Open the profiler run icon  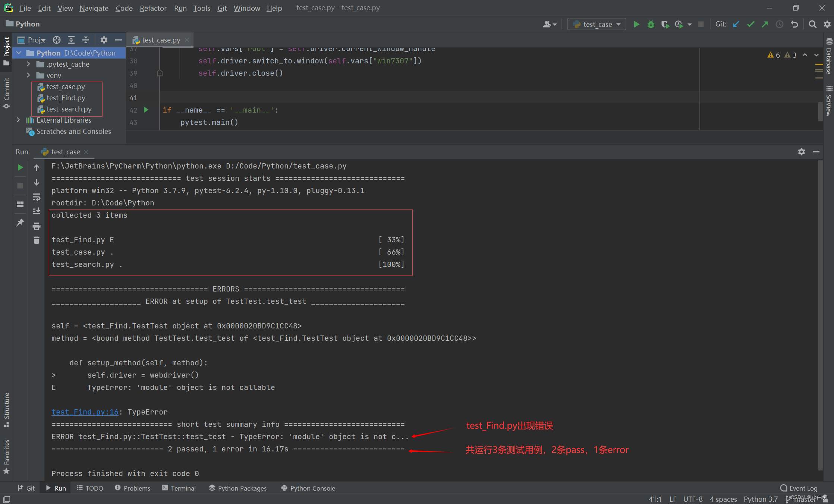tap(679, 24)
